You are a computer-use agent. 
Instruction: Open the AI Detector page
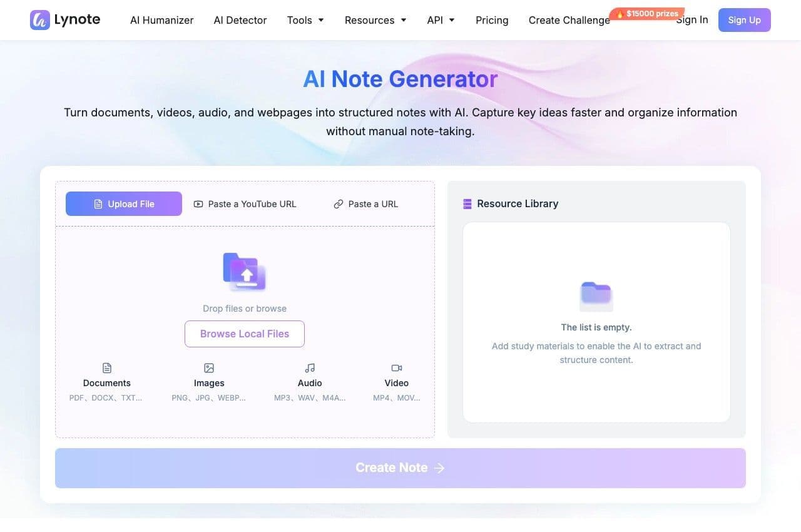click(x=240, y=20)
